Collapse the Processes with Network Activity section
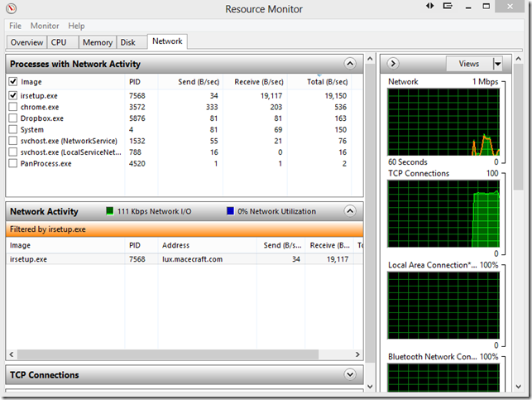The height and width of the screenshot is (400, 532). point(350,64)
